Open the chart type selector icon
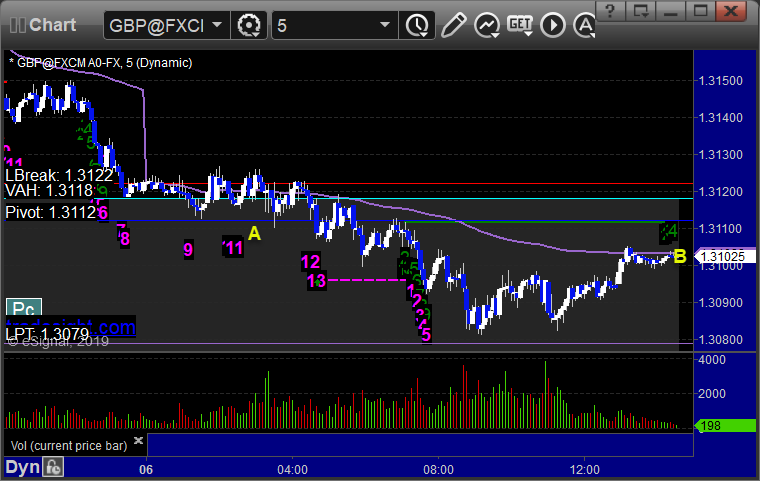The width and height of the screenshot is (760, 481). [x=487, y=25]
